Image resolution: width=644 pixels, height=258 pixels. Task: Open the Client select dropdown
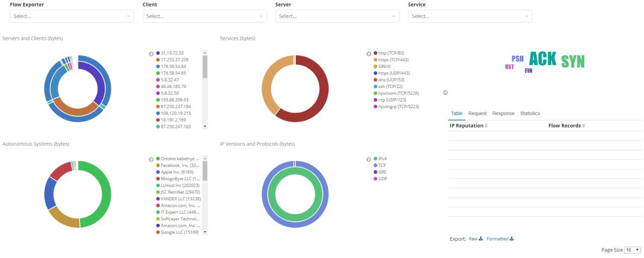click(205, 16)
